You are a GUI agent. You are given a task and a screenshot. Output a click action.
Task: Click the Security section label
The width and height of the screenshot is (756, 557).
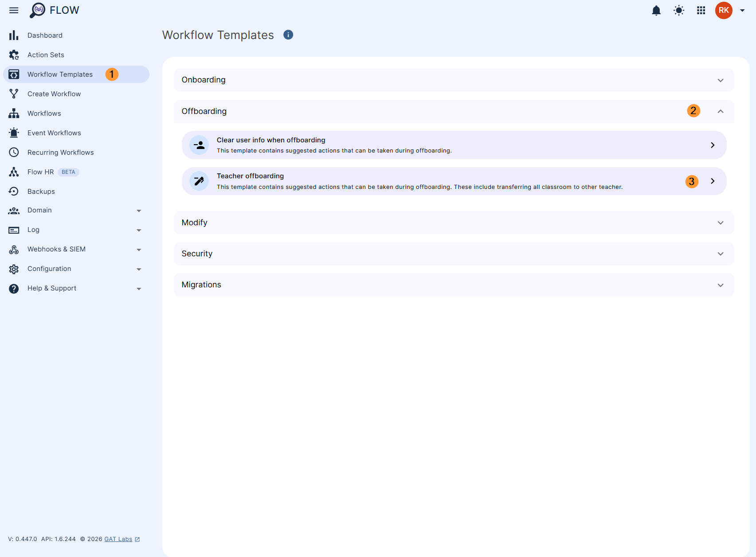197,254
